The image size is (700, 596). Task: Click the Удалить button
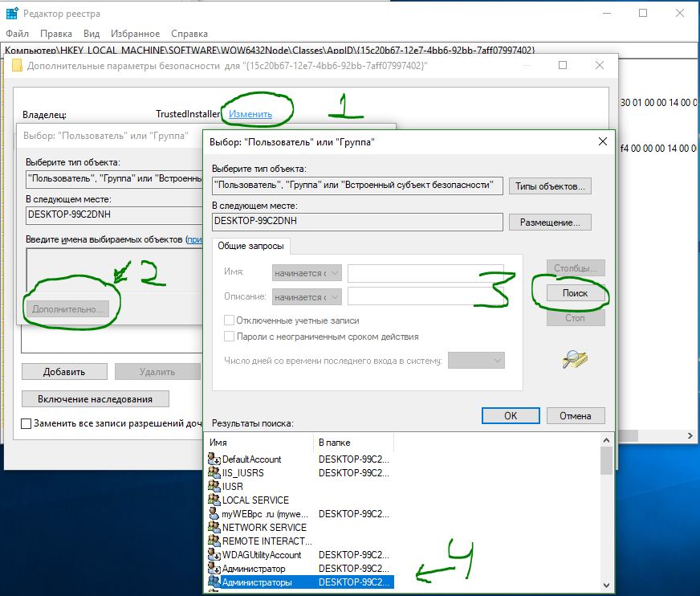(157, 371)
